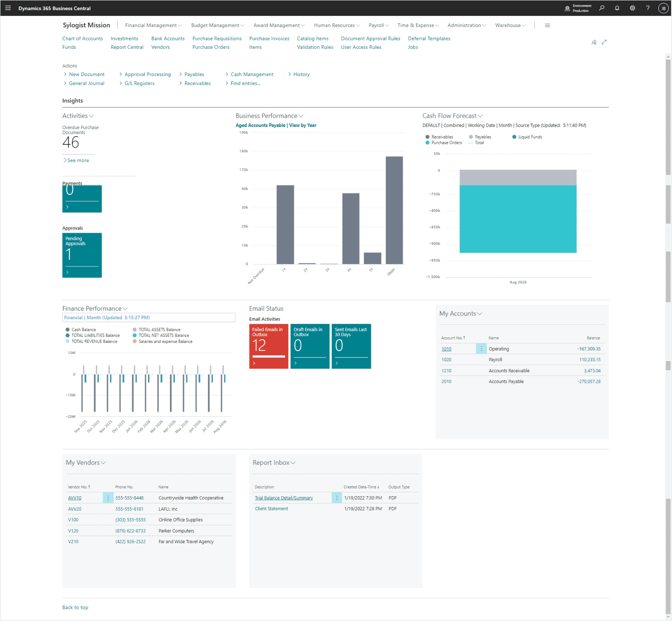Image resolution: width=672 pixels, height=621 pixels.
Task: Show more options for account 1010
Action: coord(481,349)
